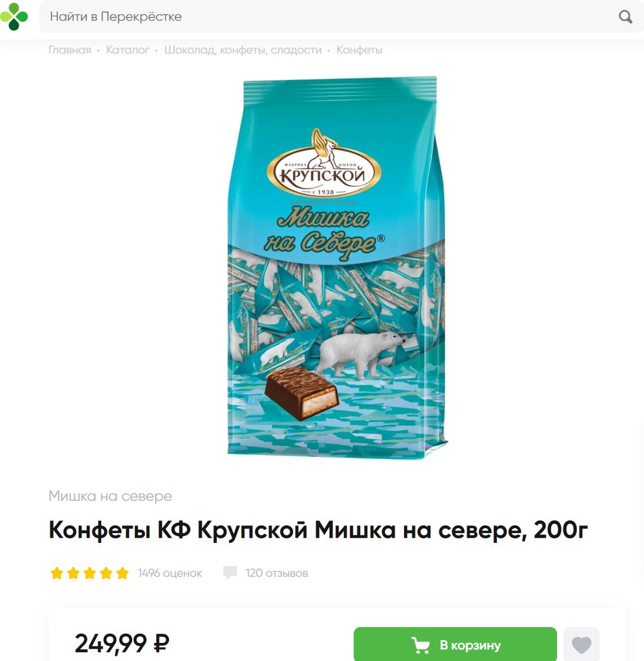The image size is (644, 661).
Task: Add product to favorites with heart icon
Action: coord(581,645)
